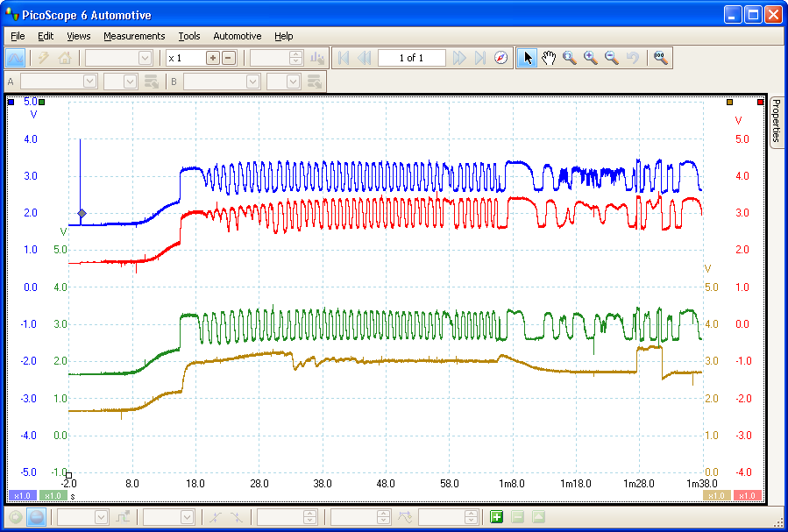Open the Measurements menu
The width and height of the screenshot is (788, 532).
[134, 36]
